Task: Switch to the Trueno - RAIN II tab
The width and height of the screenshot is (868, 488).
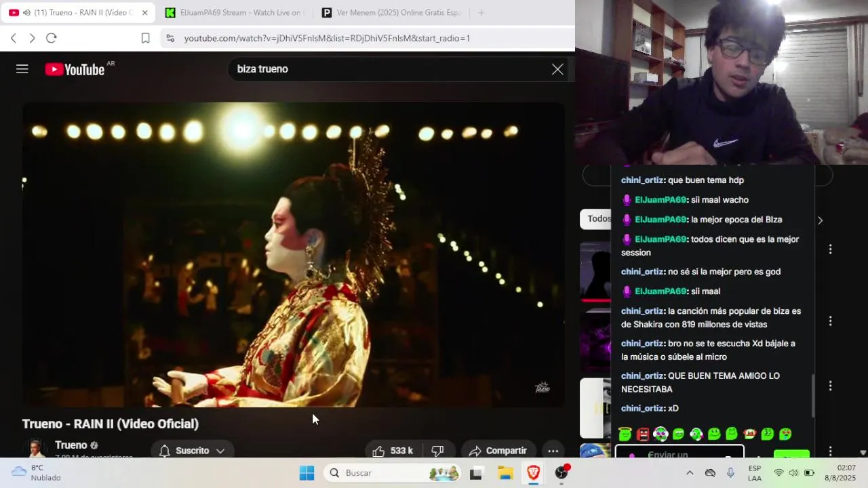Action: (x=78, y=13)
